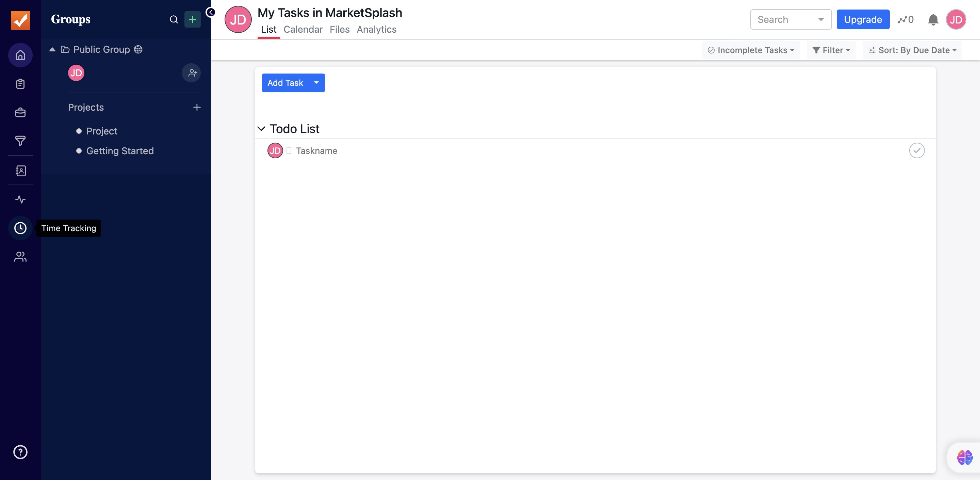Click the activity pulse icon

click(x=20, y=199)
